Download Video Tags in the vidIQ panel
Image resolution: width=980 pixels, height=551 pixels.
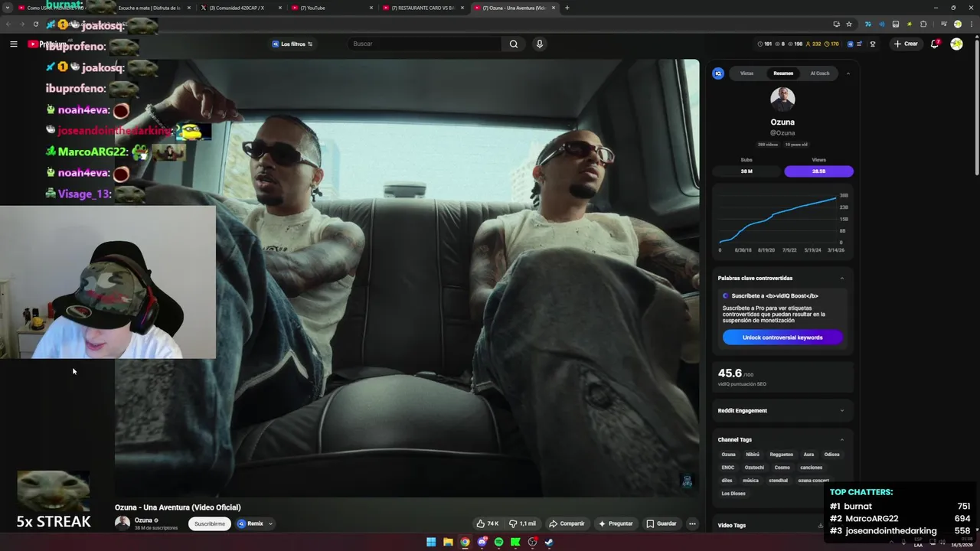pos(821,525)
